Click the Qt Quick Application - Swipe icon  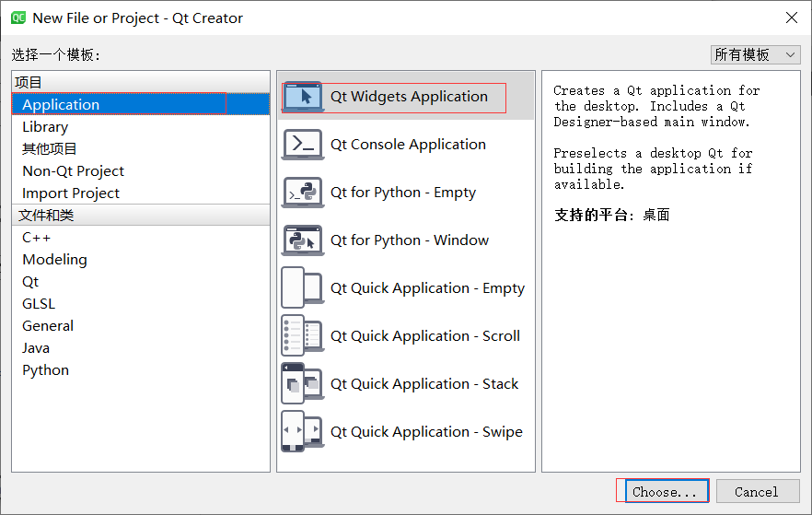[x=302, y=432]
